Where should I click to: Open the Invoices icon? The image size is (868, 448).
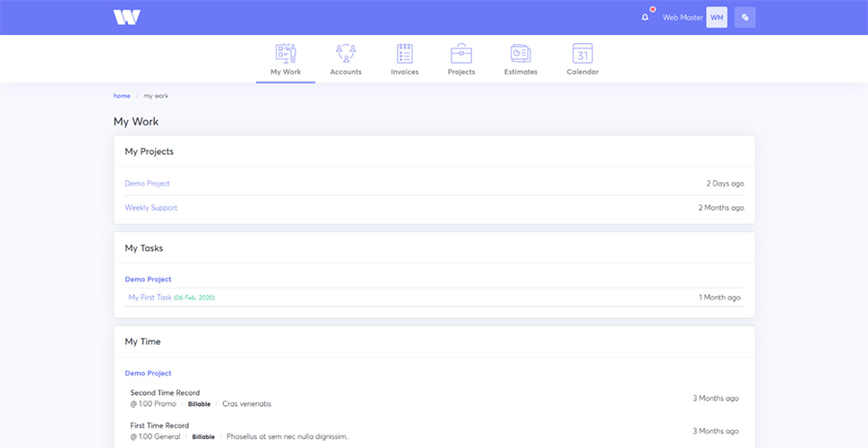(x=405, y=53)
